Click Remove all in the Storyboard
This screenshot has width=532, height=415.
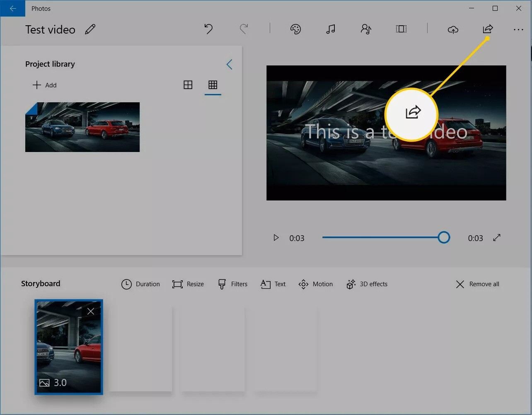pyautogui.click(x=477, y=284)
